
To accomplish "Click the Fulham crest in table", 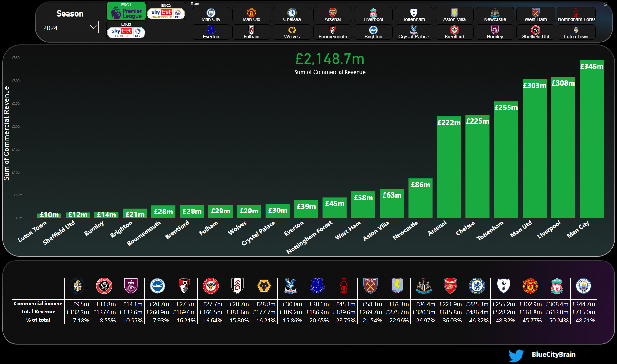I will 237,286.
